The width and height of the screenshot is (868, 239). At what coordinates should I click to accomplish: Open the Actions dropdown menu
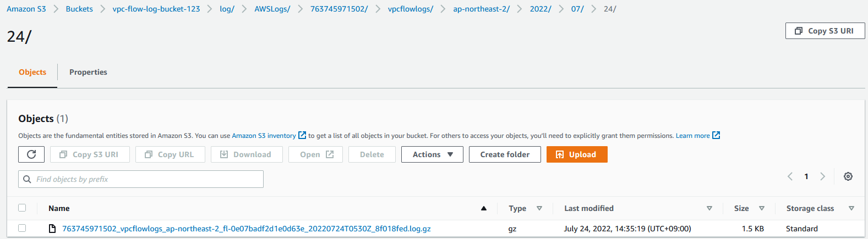click(x=432, y=154)
